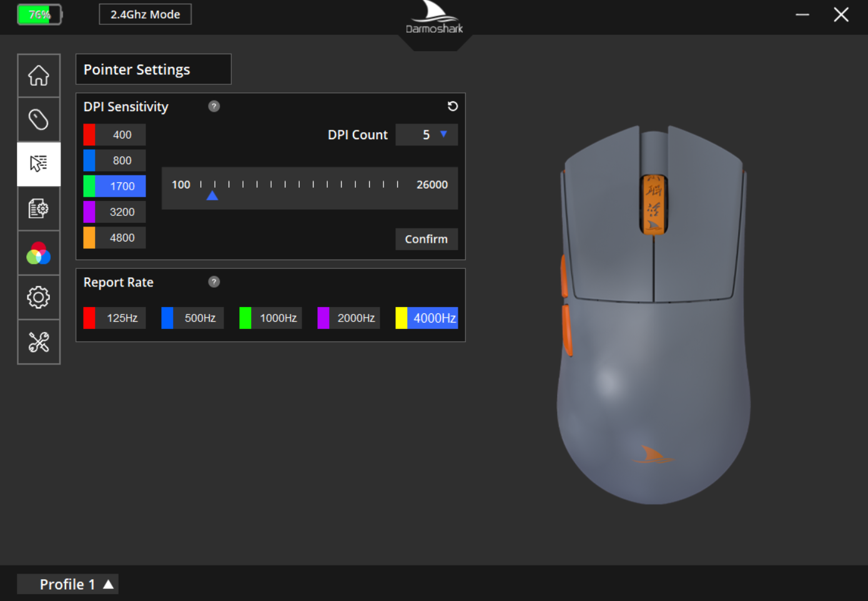
Task: Open the RGB lighting color-circles icon
Action: (39, 253)
